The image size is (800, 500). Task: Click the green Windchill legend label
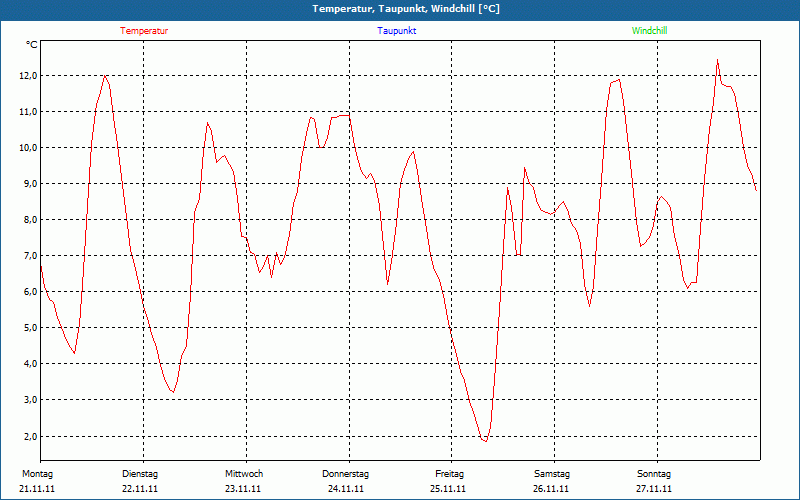pyautogui.click(x=649, y=31)
